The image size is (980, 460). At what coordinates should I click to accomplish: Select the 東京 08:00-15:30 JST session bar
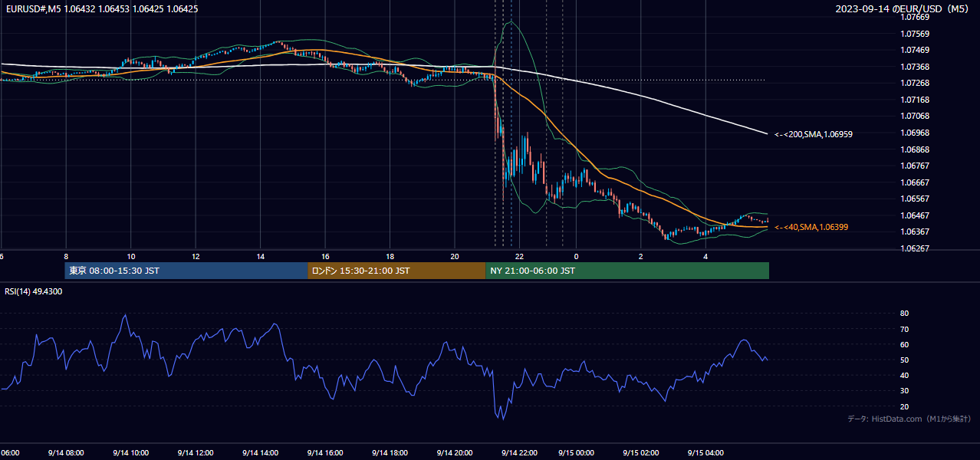186,271
